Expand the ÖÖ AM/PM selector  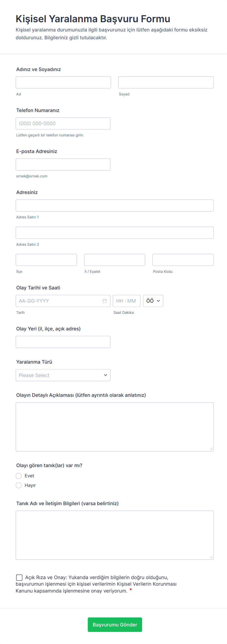[153, 301]
